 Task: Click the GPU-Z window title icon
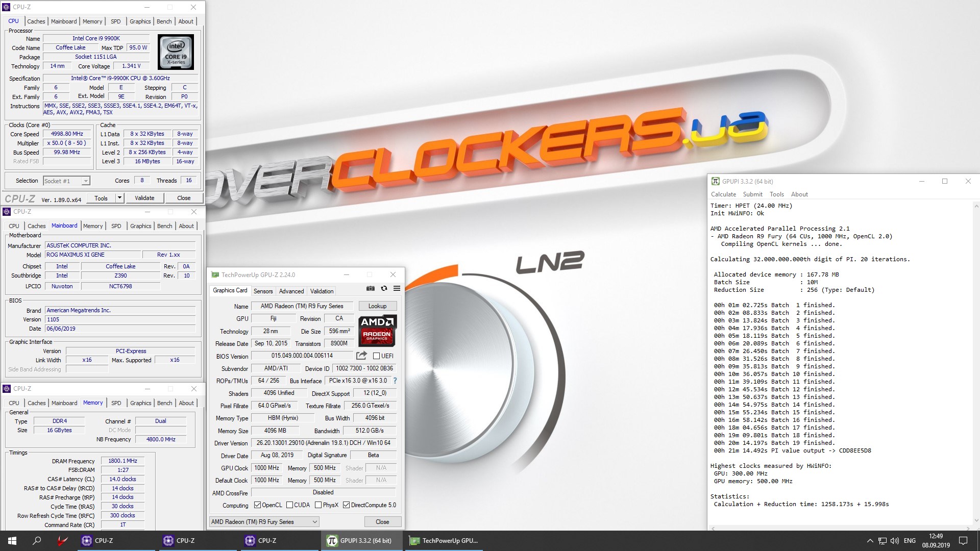click(x=215, y=274)
